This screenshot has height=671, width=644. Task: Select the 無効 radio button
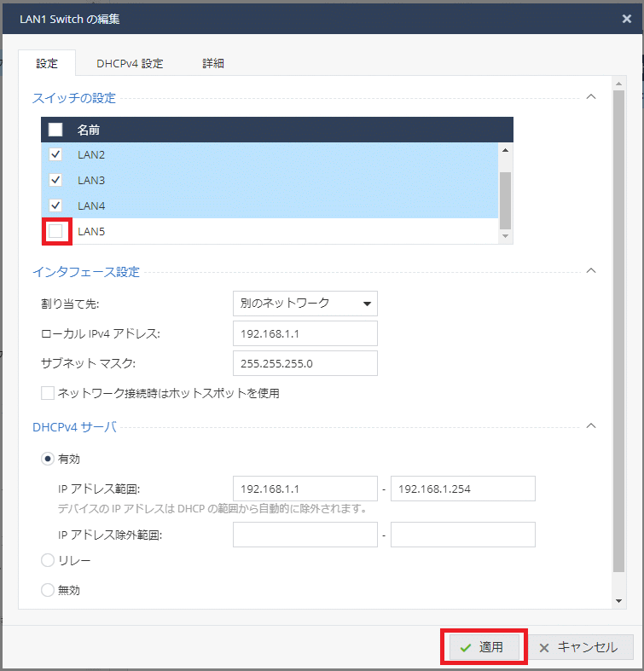pyautogui.click(x=48, y=589)
